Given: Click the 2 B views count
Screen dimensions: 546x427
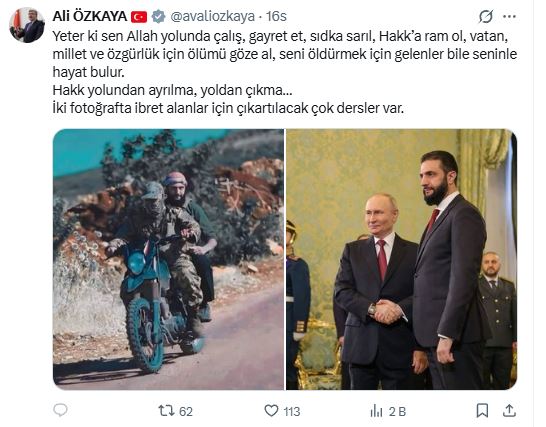Looking at the screenshot, I should pos(397,411).
